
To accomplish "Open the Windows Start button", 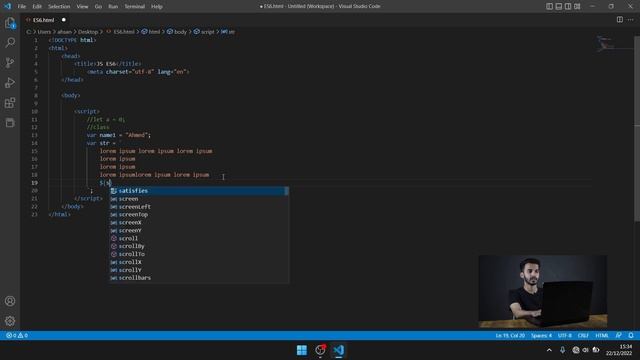I will 302,350.
